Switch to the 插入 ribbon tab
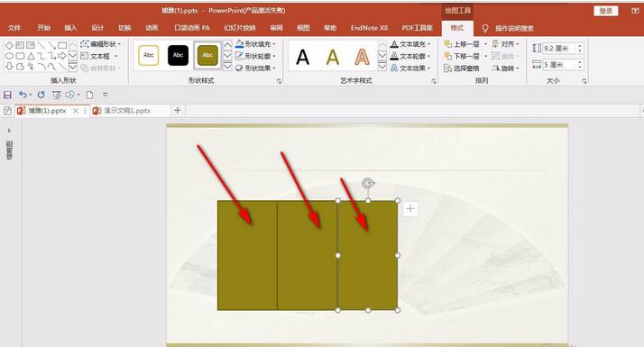 pyautogui.click(x=70, y=28)
